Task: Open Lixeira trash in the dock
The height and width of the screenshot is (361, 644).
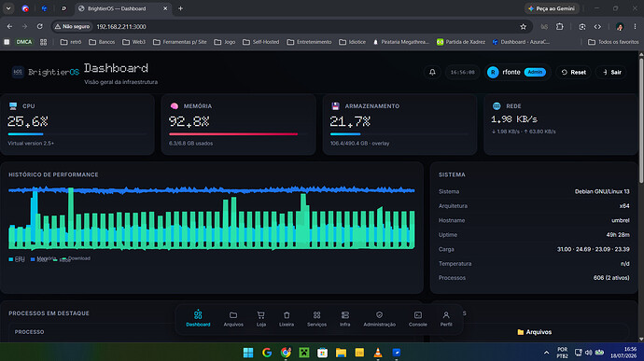Action: 287,319
